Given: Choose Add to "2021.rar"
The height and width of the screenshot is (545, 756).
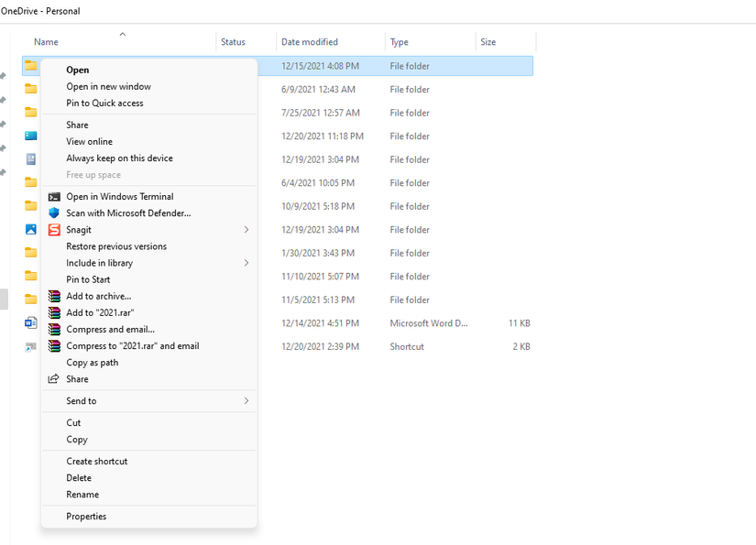Looking at the screenshot, I should [x=100, y=312].
